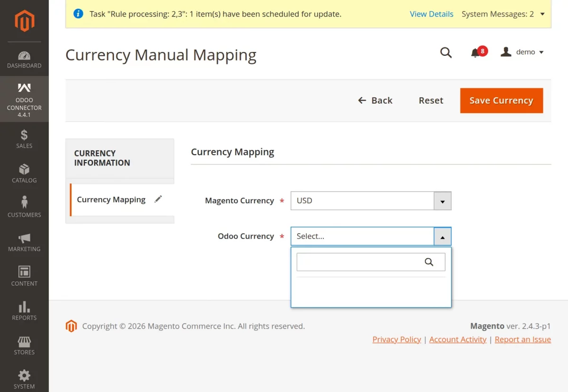Viewport: 568px width, 392px height.
Task: Collapse the Currency Information section header
Action: point(120,158)
